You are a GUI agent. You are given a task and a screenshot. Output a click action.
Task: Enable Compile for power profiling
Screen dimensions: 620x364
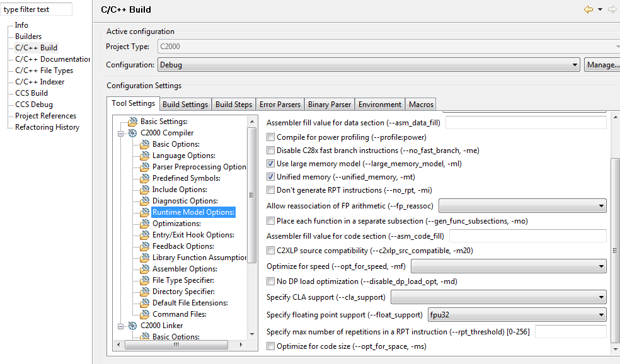(270, 137)
